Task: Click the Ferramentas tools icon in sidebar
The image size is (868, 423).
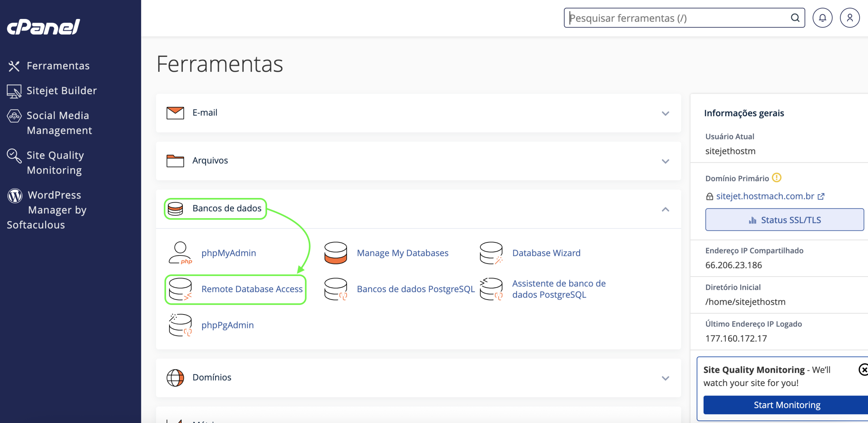Action: [14, 66]
